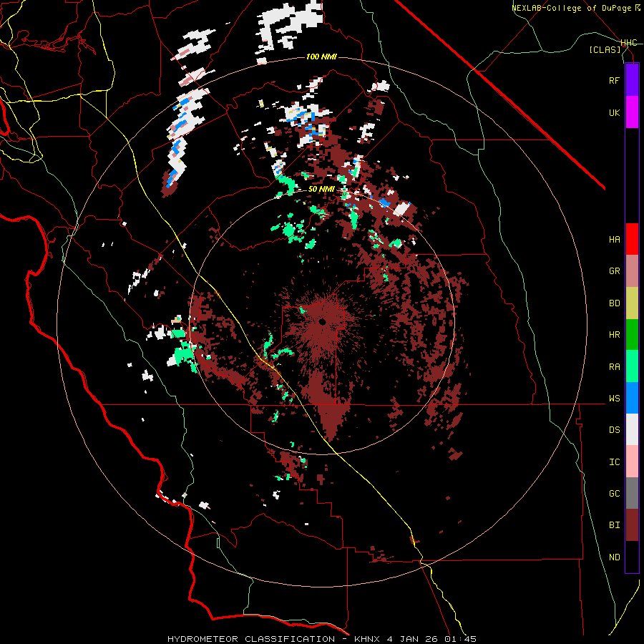Click the RF purple legend swatch

tap(632, 80)
